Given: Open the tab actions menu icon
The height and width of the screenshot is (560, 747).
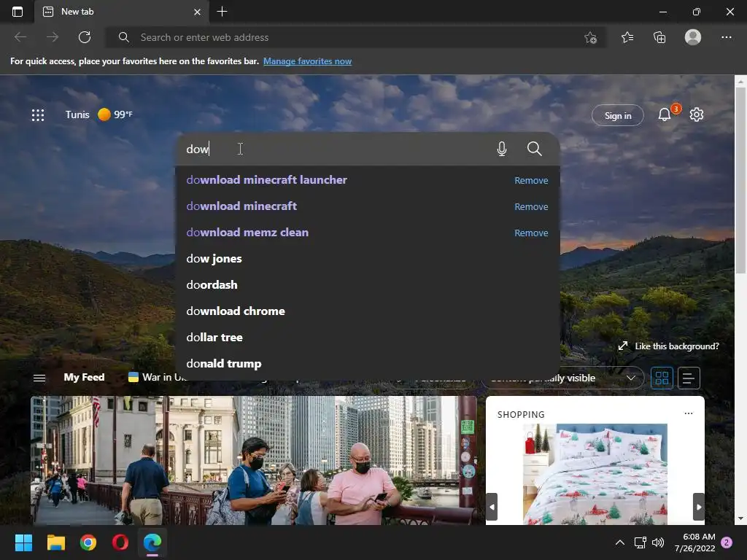Looking at the screenshot, I should [x=18, y=12].
